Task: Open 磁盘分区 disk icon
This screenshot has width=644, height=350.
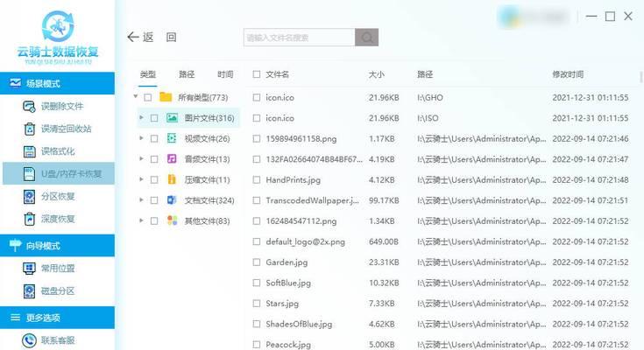Action: pos(29,290)
